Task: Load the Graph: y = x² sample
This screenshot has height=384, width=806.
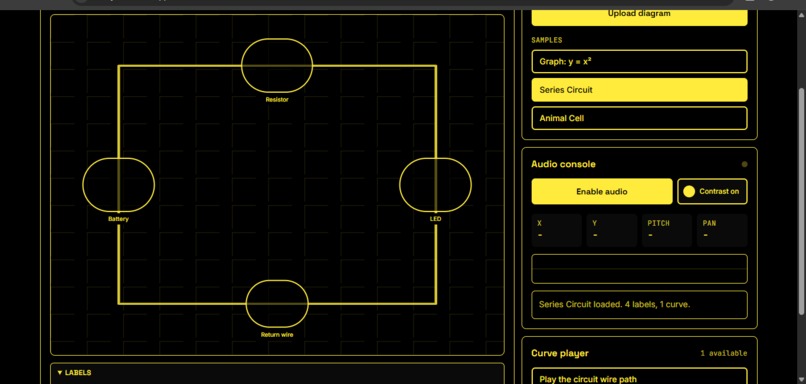Action: (639, 62)
